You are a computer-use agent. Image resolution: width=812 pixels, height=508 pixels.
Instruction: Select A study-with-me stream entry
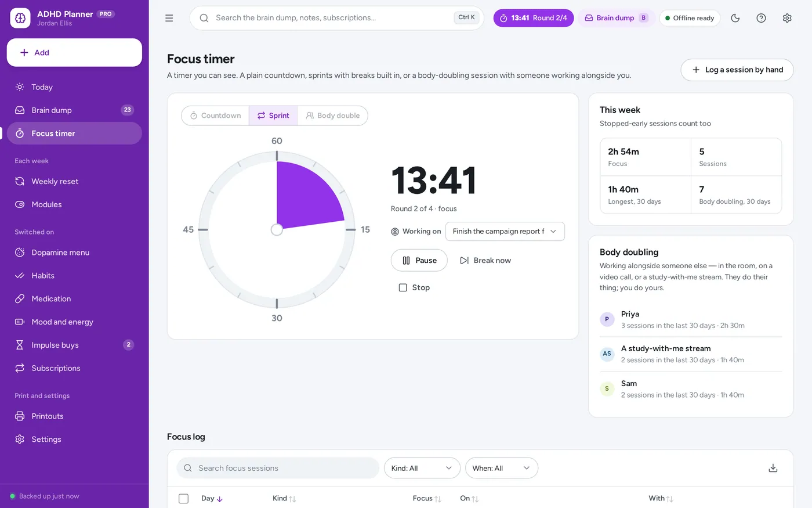coord(691,354)
